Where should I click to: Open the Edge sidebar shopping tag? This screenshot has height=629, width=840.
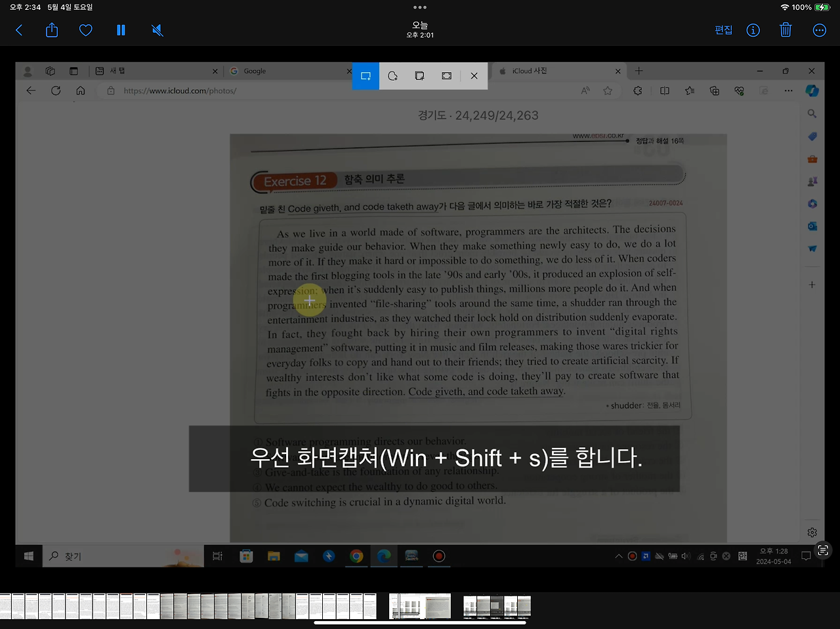pyautogui.click(x=812, y=136)
